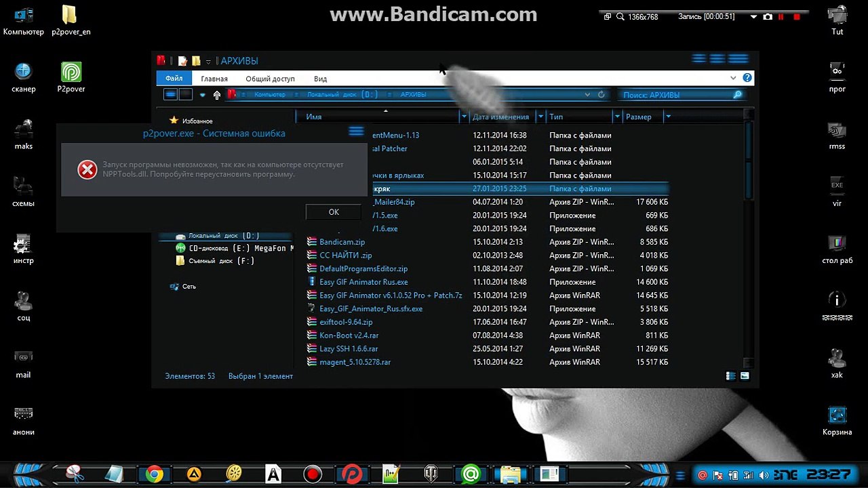Expand the explorer ribbon chevron
The image size is (868, 488).
733,78
